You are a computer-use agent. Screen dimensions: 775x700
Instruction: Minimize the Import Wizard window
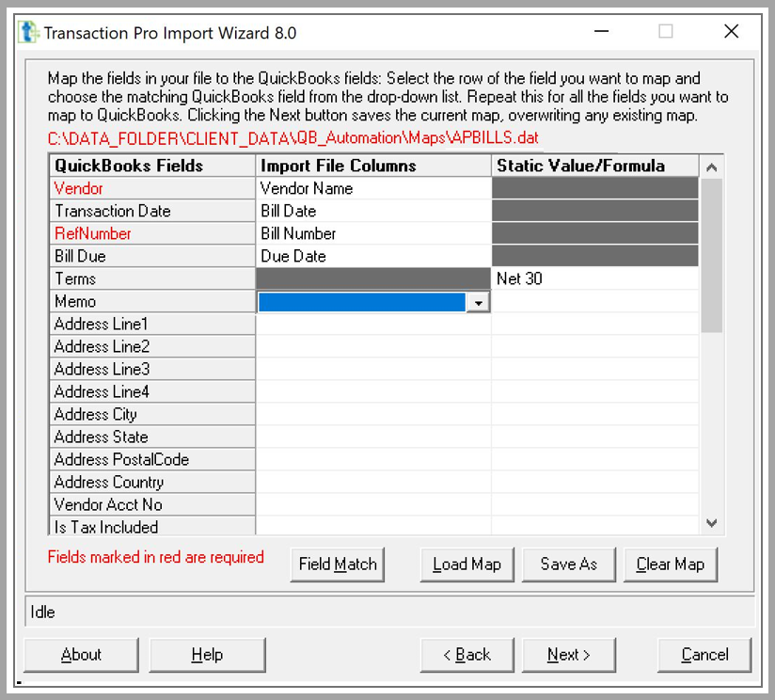602,32
